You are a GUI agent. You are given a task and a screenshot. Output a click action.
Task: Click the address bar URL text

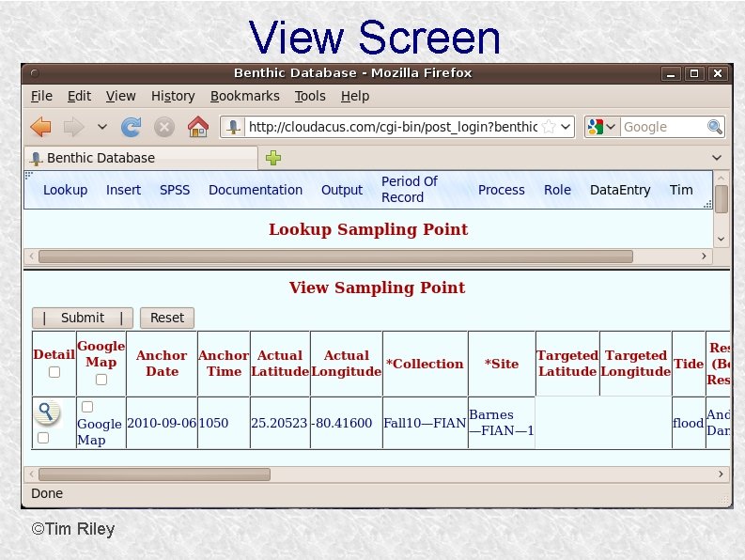click(393, 127)
